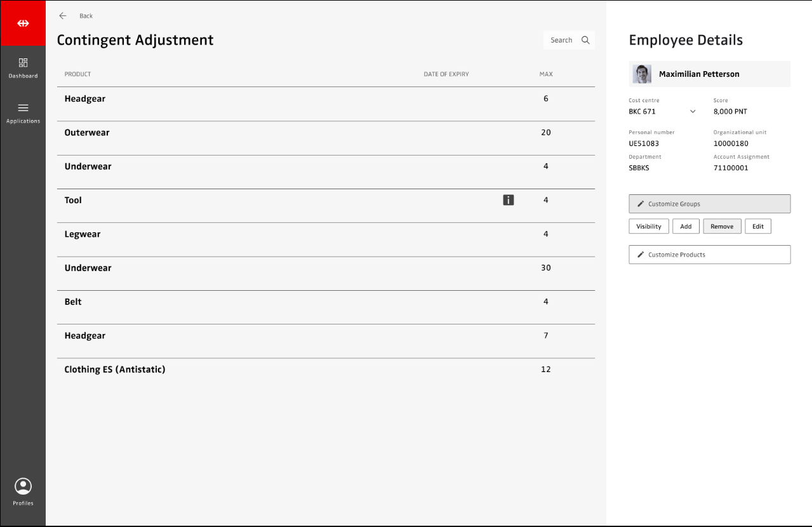Expand the Cost centre BKC 671 dropdown
This screenshot has width=812, height=527.
click(x=692, y=112)
